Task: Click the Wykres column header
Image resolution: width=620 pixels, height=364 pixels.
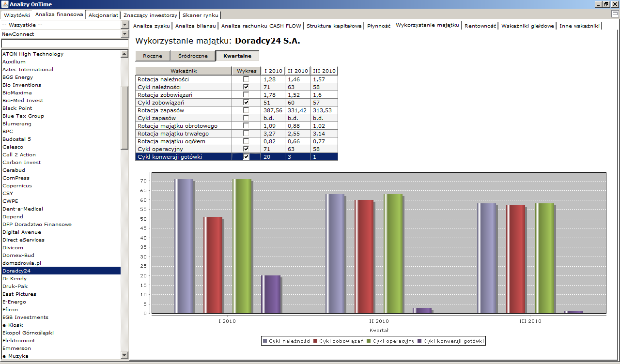Action: 246,71
